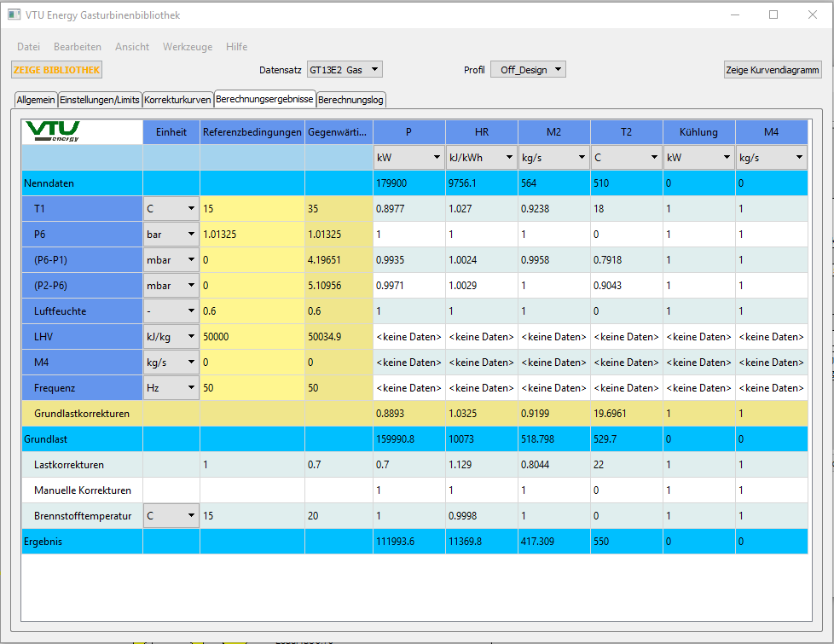Click Grundlast T2 value 529.7
Viewport: 834px width, 644px height.
(626, 439)
